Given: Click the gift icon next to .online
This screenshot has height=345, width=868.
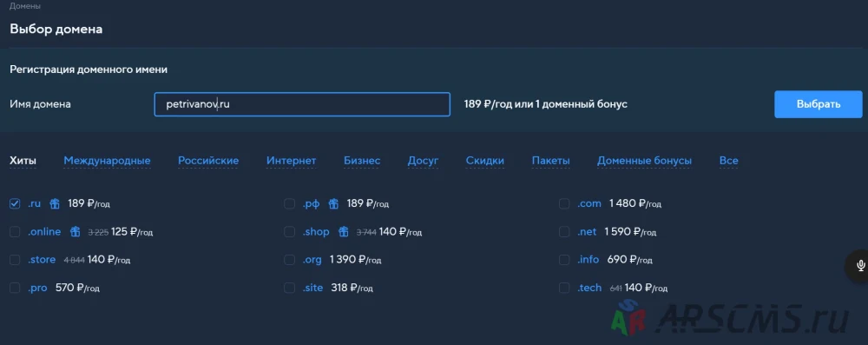Looking at the screenshot, I should (76, 232).
